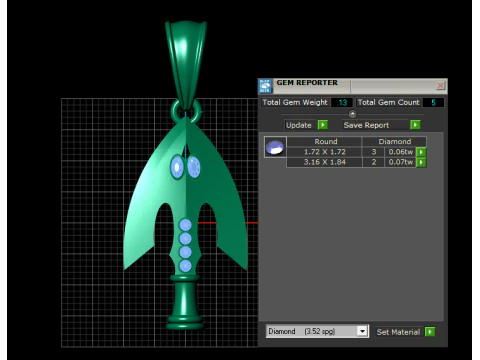Click the green arrow beside Save Report

point(415,125)
